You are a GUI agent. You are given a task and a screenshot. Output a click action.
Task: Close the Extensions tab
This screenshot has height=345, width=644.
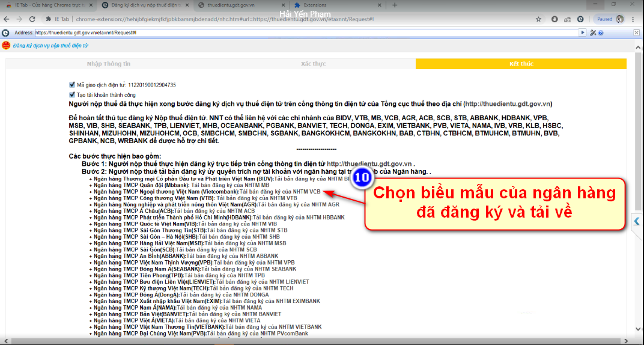[380, 5]
